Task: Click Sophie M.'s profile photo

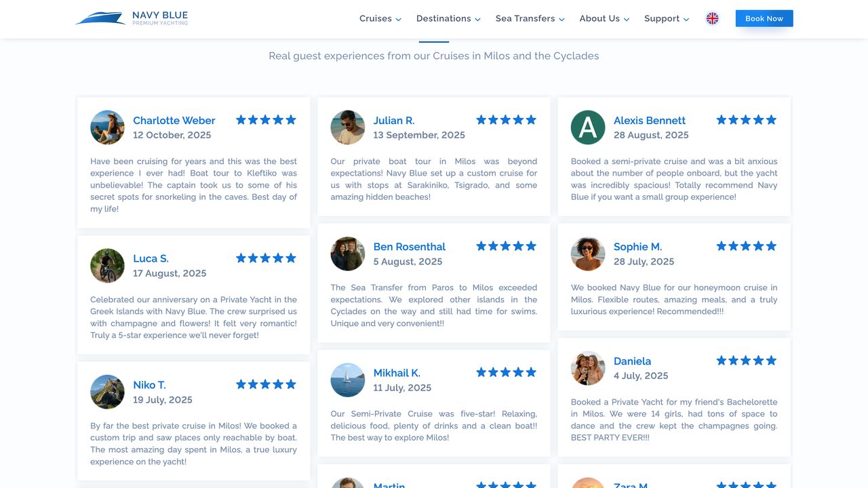Action: [588, 254]
